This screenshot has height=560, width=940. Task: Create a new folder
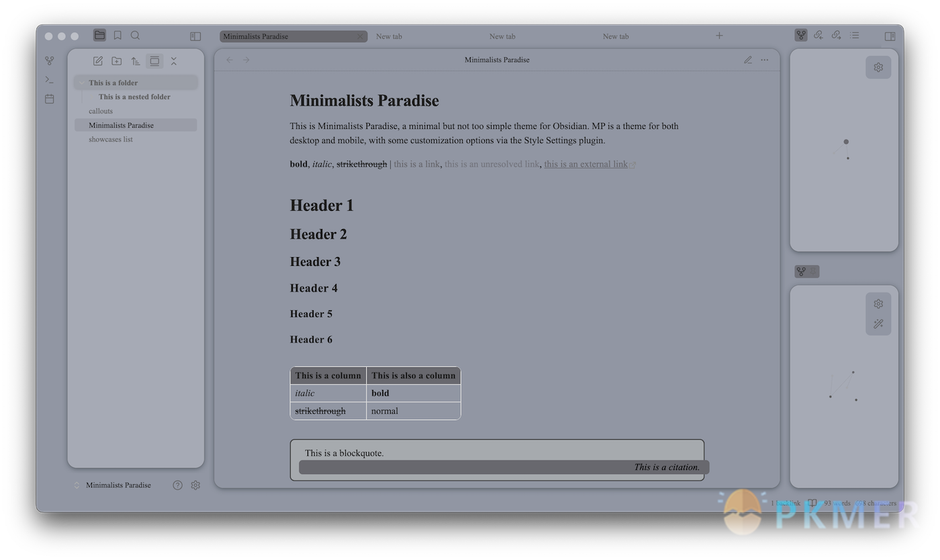point(117,61)
